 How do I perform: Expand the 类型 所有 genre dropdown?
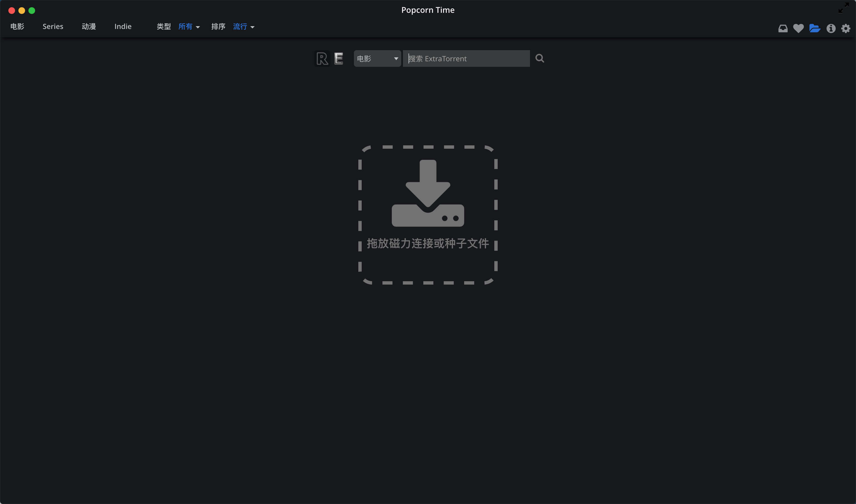(x=189, y=26)
